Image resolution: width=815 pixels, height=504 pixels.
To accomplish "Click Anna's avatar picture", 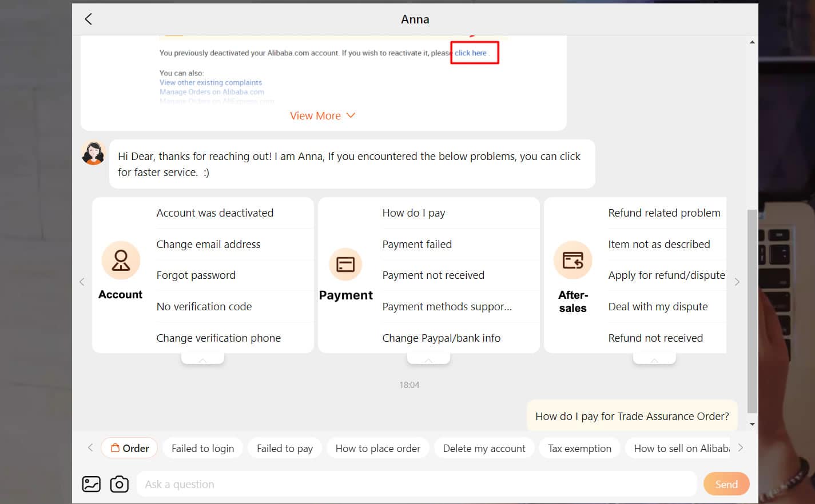I will [x=93, y=153].
